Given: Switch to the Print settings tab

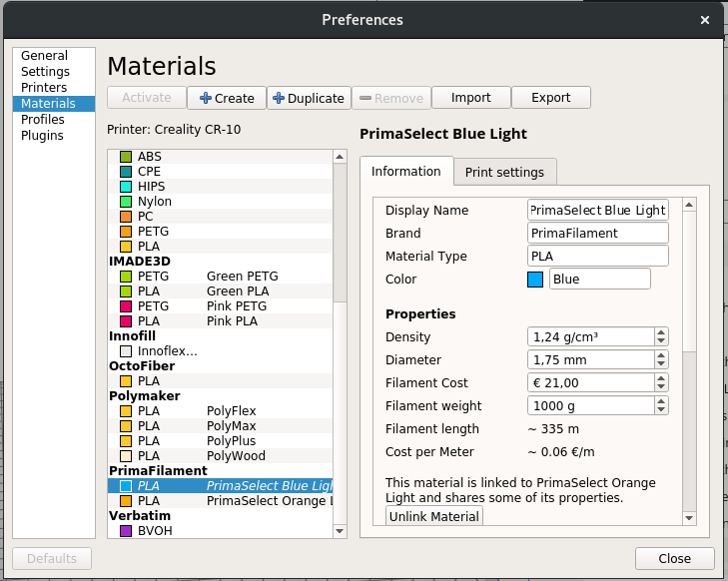Looking at the screenshot, I should 504,172.
